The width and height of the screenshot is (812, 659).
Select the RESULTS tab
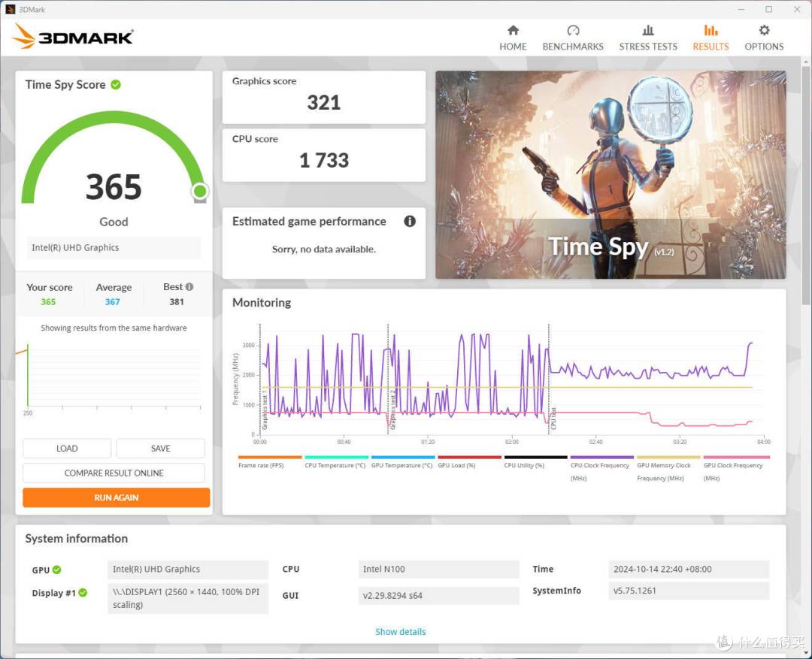pyautogui.click(x=710, y=38)
